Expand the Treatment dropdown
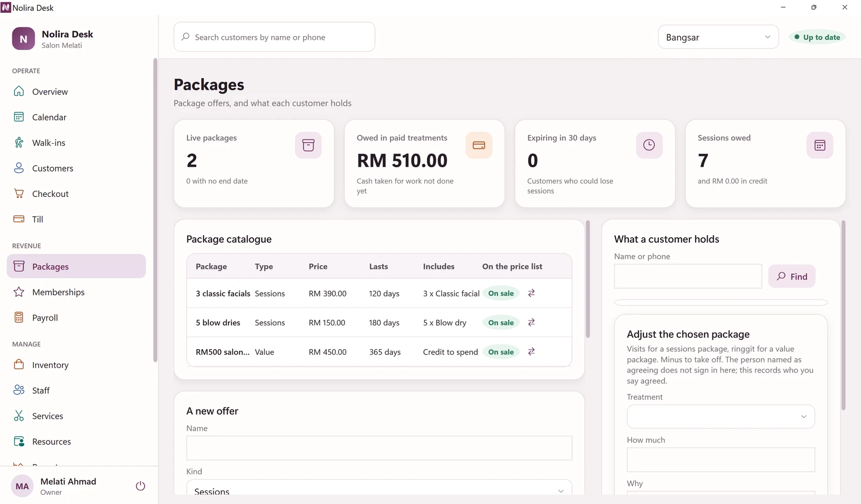The image size is (861, 504). (x=721, y=417)
